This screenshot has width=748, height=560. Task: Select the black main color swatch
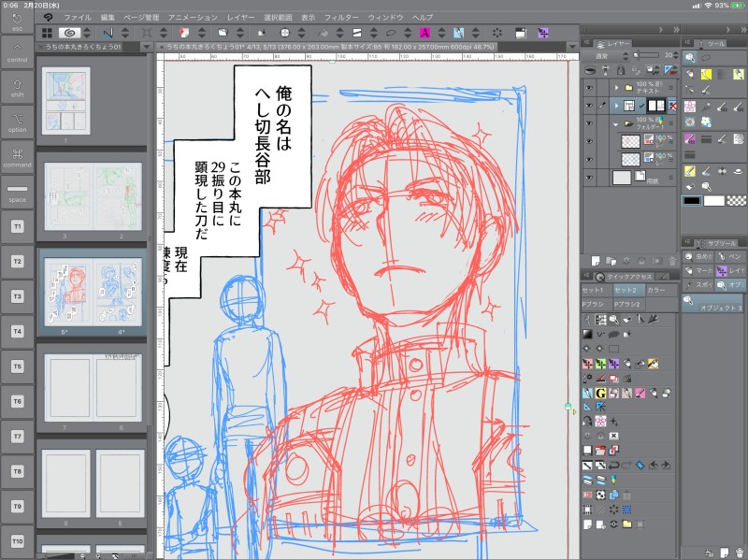pos(692,201)
